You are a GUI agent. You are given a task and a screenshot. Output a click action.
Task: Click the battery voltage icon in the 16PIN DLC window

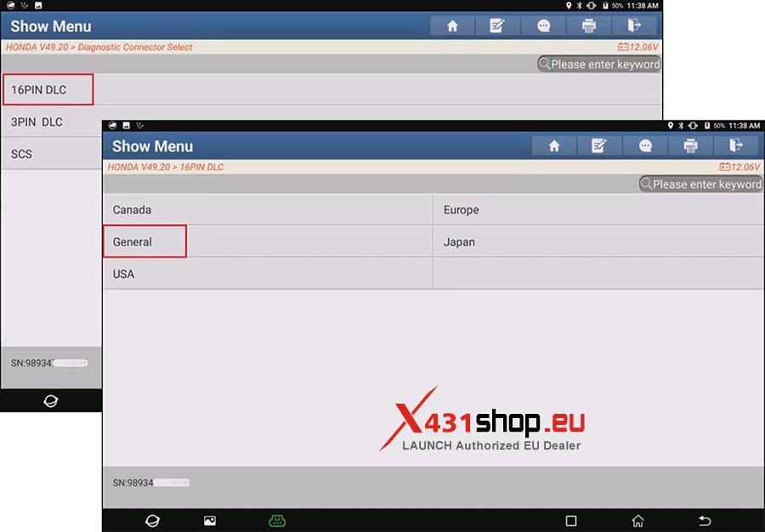(725, 167)
